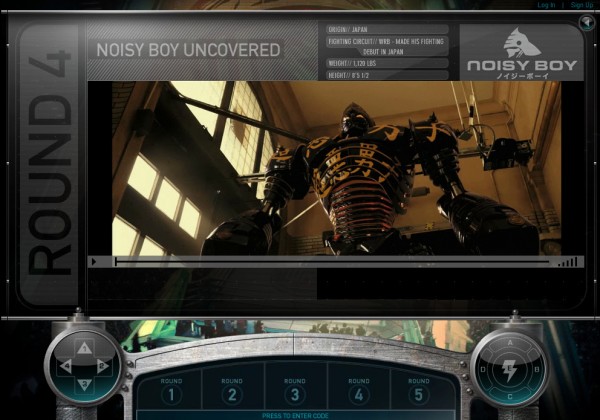
Task: Select Round 1 tab
Action: (x=171, y=391)
